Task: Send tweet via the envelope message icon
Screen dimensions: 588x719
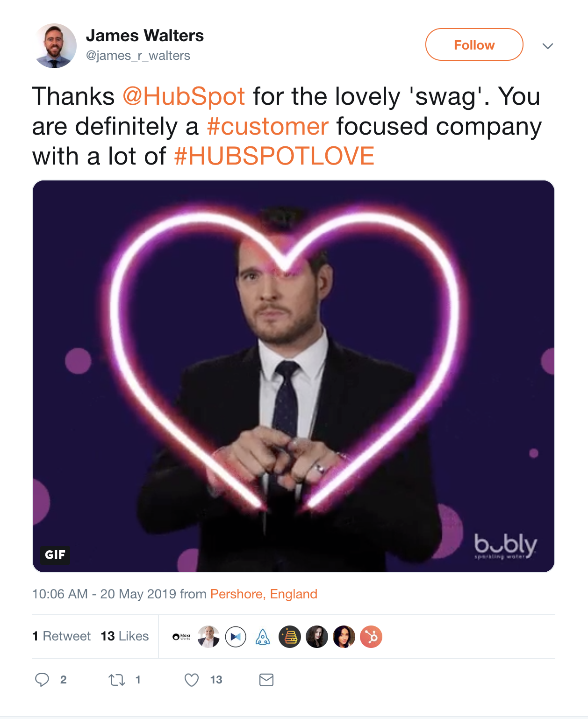Action: tap(266, 680)
